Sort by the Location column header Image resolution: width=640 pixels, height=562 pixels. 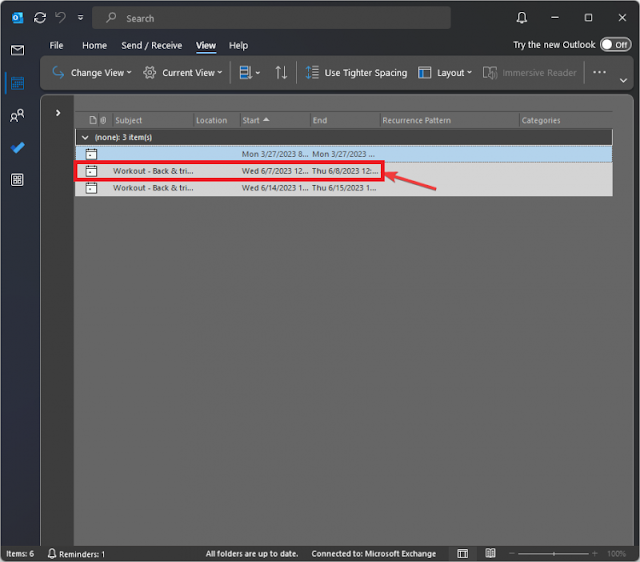pyautogui.click(x=216, y=120)
